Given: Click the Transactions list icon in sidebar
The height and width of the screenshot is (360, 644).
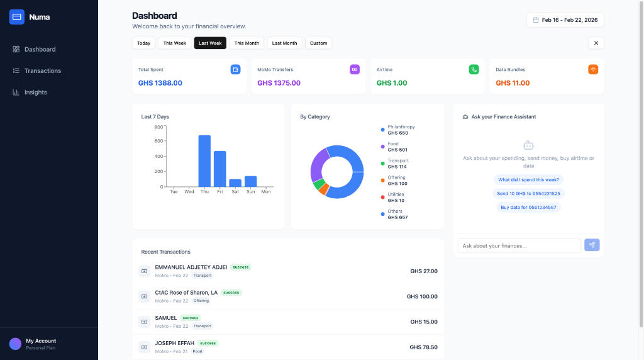Looking at the screenshot, I should pyautogui.click(x=16, y=70).
